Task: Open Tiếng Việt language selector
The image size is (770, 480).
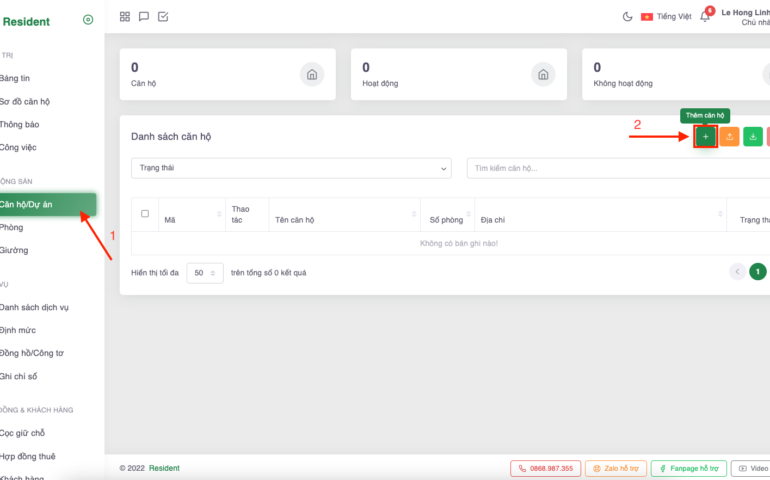Action: [x=666, y=17]
